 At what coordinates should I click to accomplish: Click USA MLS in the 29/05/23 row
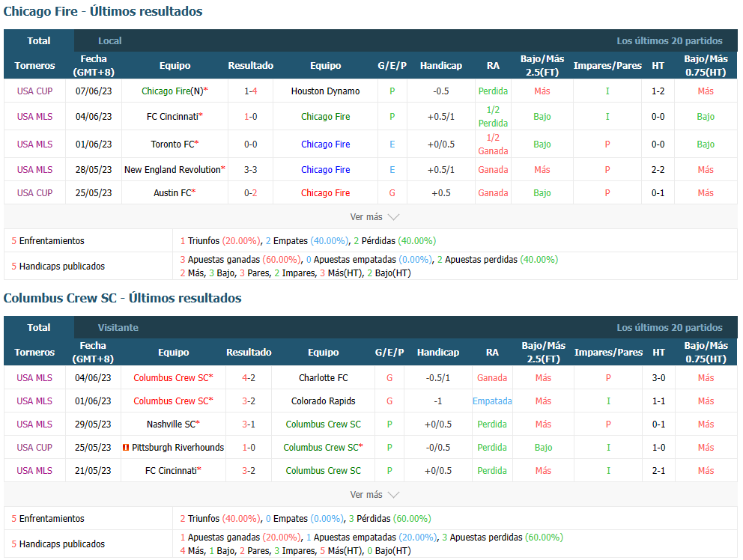[x=34, y=424]
